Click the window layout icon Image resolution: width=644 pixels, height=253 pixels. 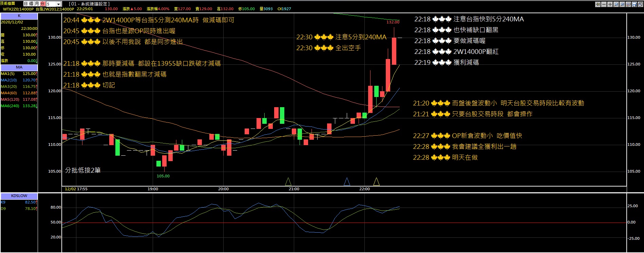pyautogui.click(x=641, y=4)
